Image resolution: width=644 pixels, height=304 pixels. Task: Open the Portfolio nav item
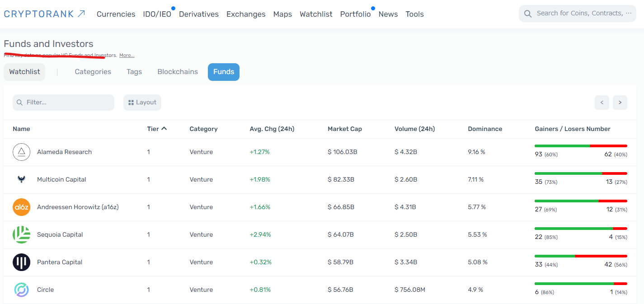point(355,14)
